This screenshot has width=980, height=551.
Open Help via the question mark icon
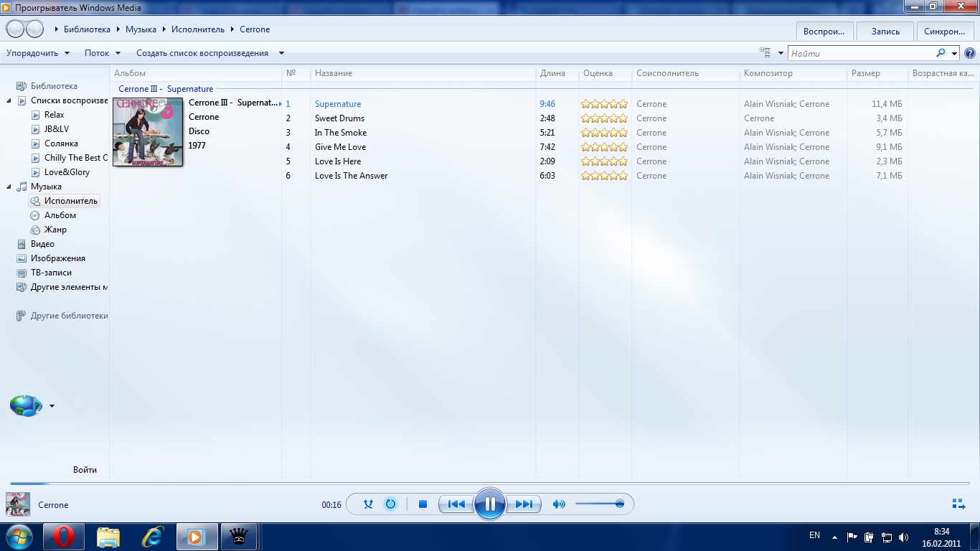(969, 53)
